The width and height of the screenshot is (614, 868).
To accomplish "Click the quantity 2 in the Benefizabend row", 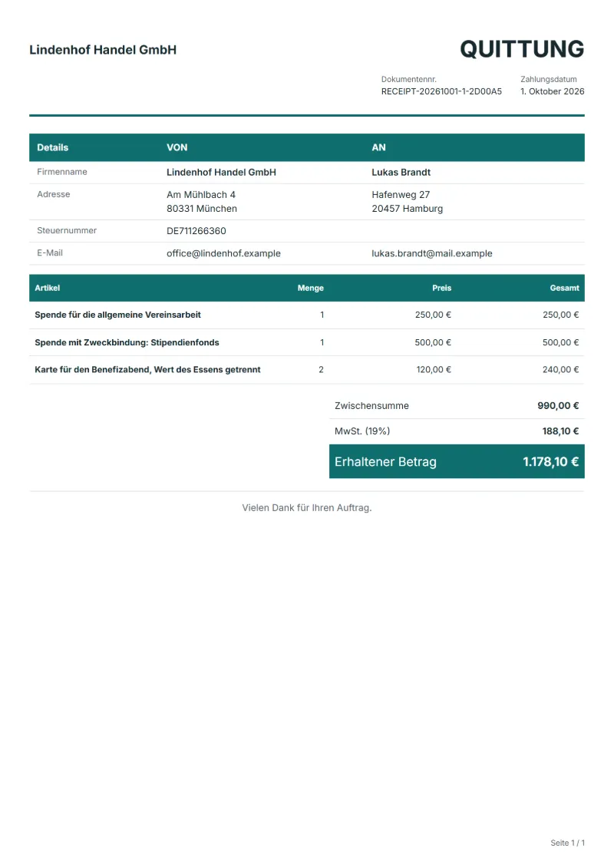I will pyautogui.click(x=321, y=369).
